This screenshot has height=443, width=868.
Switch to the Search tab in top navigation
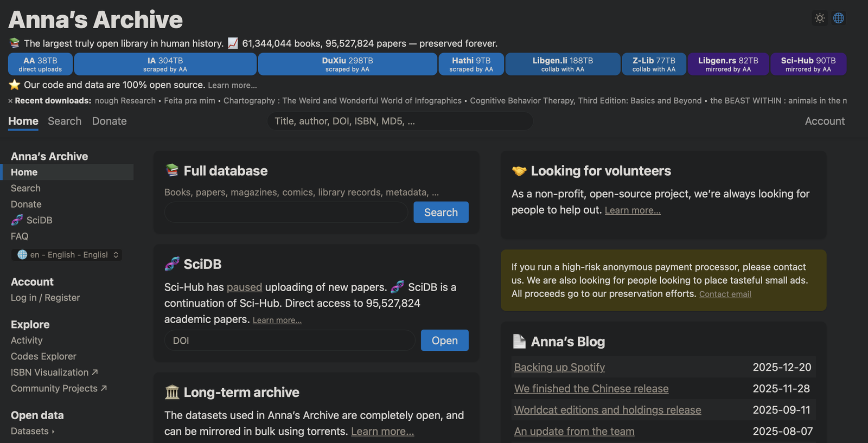click(65, 121)
